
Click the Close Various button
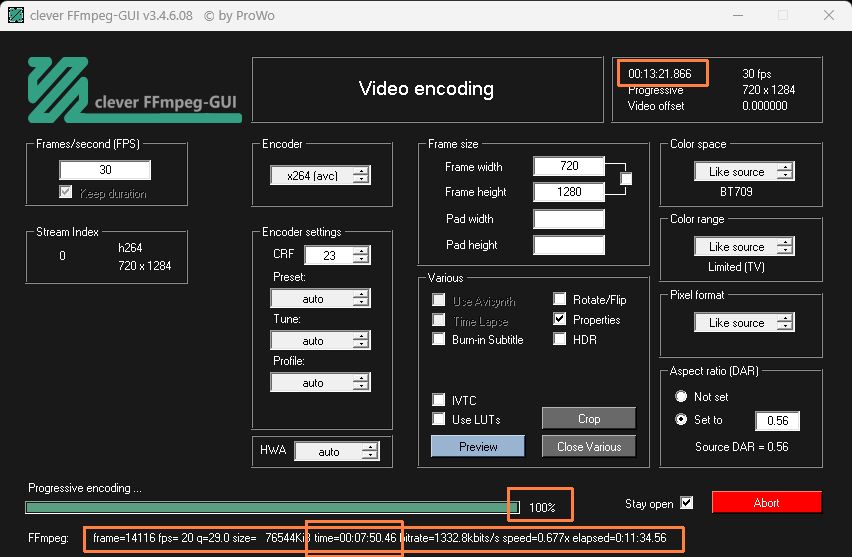point(588,446)
